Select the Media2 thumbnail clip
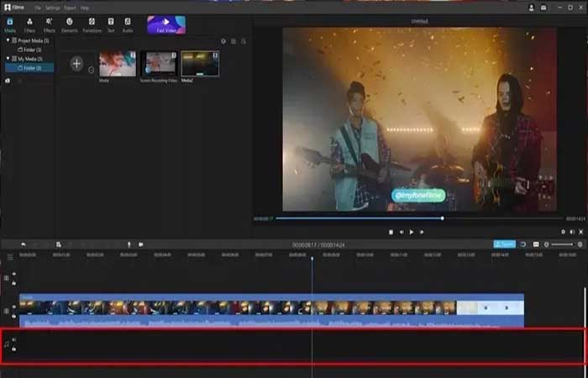This screenshot has height=378, width=588. click(200, 64)
